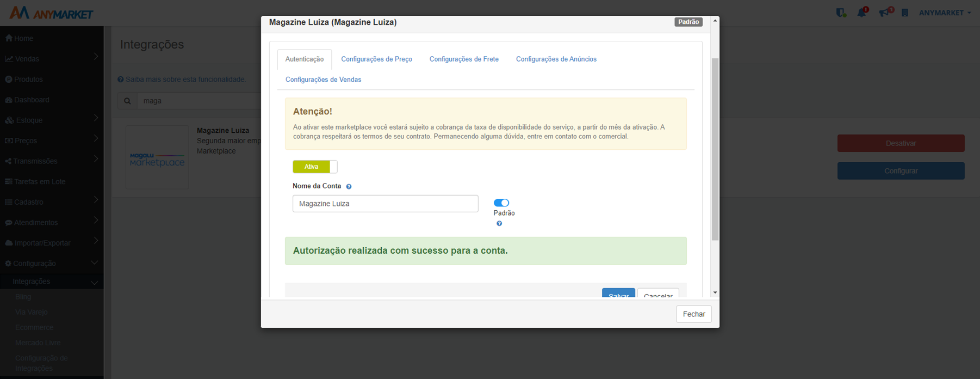This screenshot has height=379, width=980.
Task: Collapse the Configuração sidebar chevron
Action: [x=95, y=263]
